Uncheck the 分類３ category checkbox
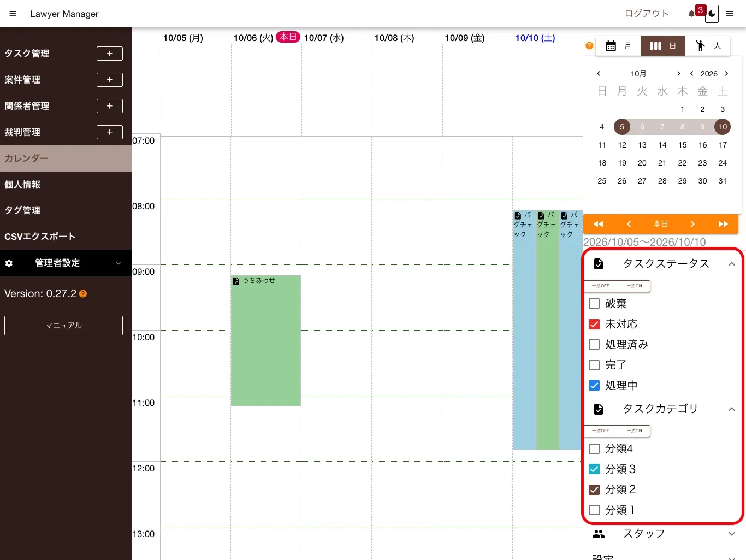This screenshot has width=746, height=560. point(594,469)
